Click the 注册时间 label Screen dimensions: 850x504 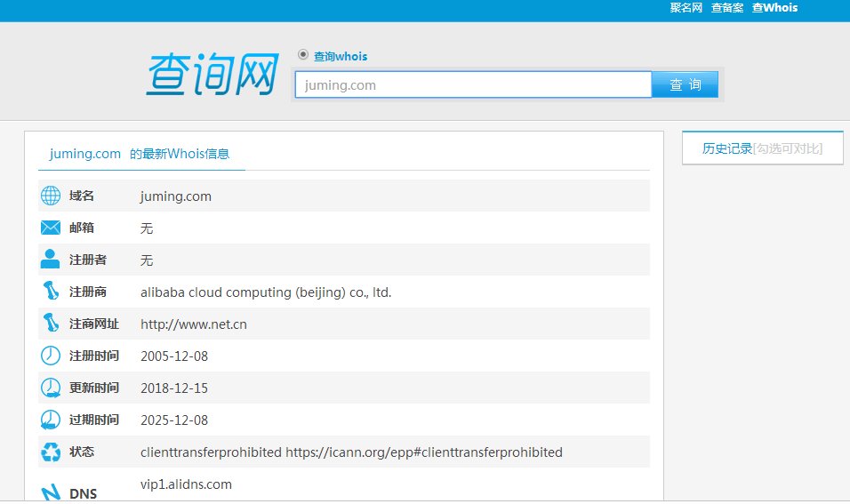pyautogui.click(x=93, y=356)
